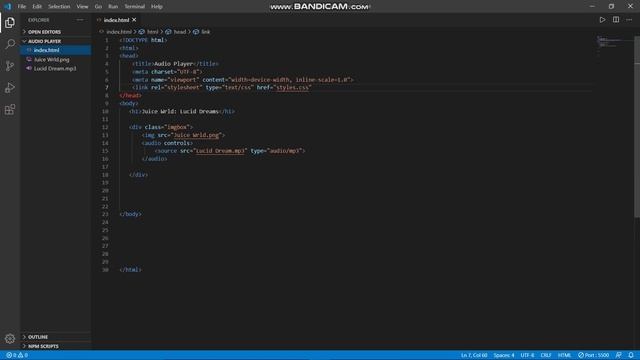Click the closing </html> tag
The image size is (640, 360).
(x=130, y=270)
